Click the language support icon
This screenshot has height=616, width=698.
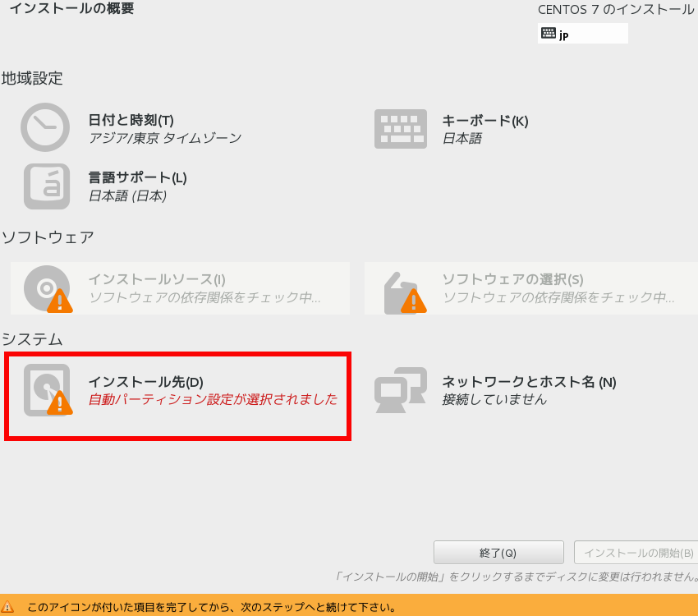point(47,186)
